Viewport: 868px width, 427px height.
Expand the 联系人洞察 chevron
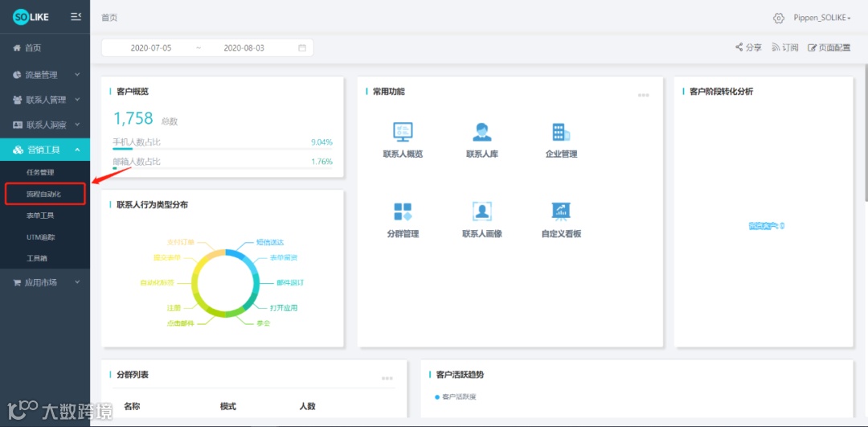(77, 125)
